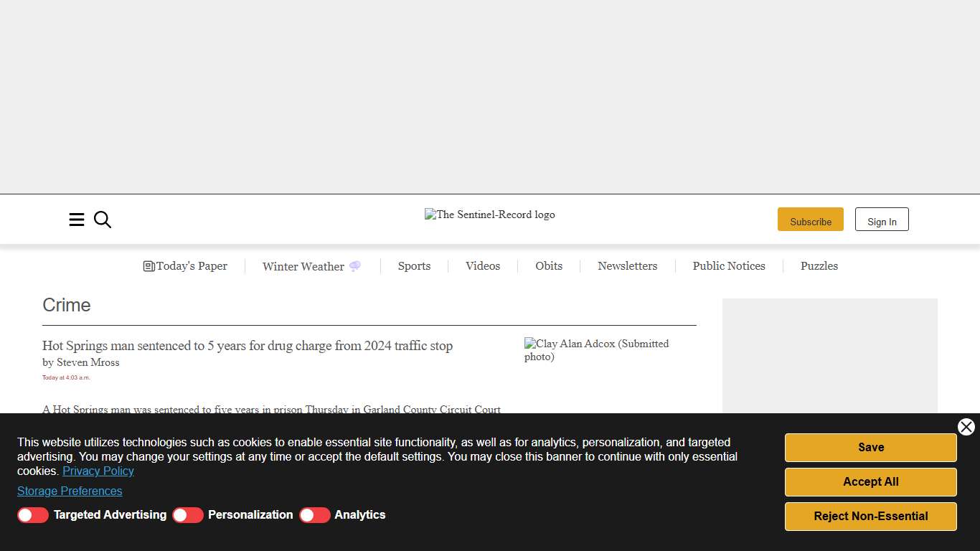
Task: Click the Sign In button
Action: pyautogui.click(x=882, y=220)
